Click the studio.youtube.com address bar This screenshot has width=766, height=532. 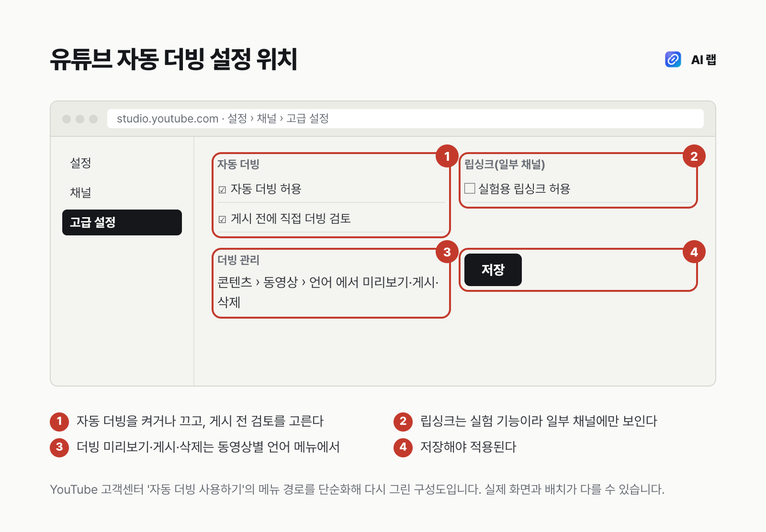(406, 119)
